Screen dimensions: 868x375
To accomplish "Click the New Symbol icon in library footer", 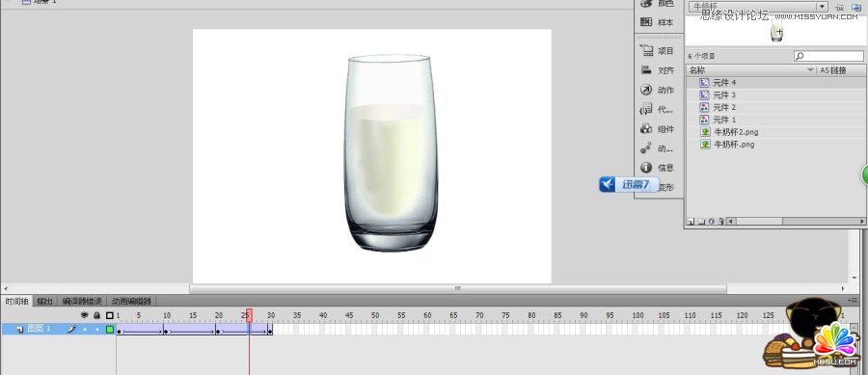I will pos(691,221).
